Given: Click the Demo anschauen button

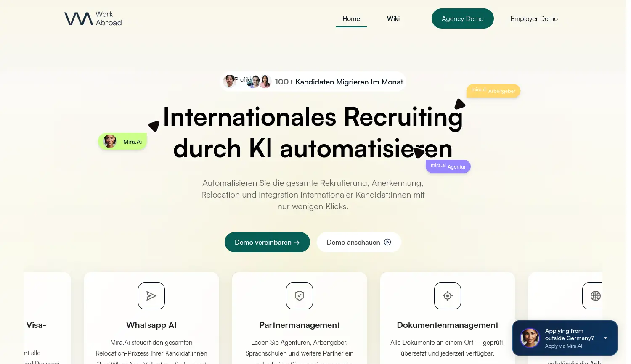Looking at the screenshot, I should point(359,242).
